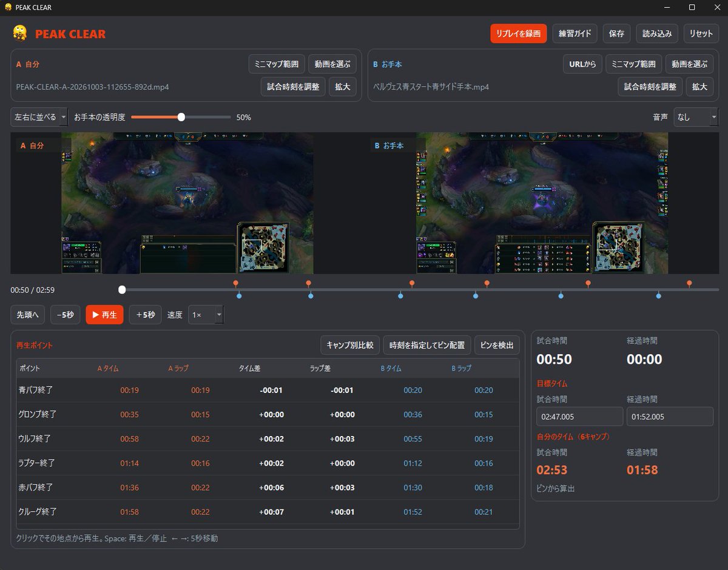Choose a video with 動画を選ぶ for B お手本
728x570 pixels.
[689, 64]
